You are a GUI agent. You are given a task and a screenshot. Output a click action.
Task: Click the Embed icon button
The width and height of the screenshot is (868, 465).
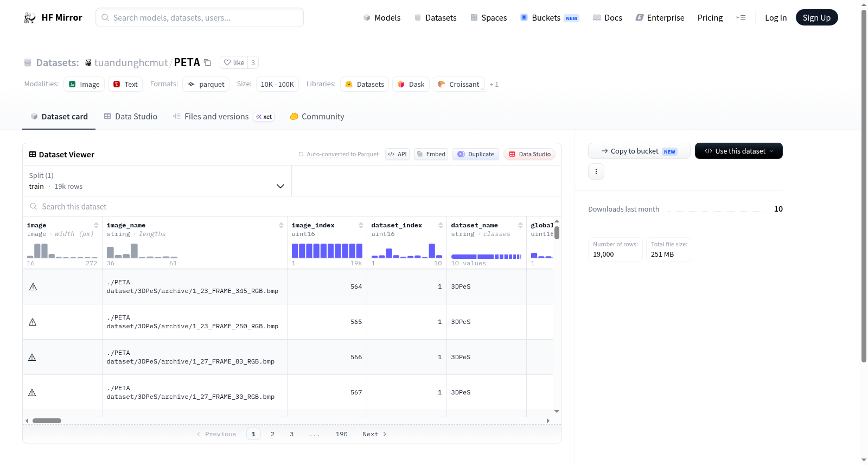[431, 154]
